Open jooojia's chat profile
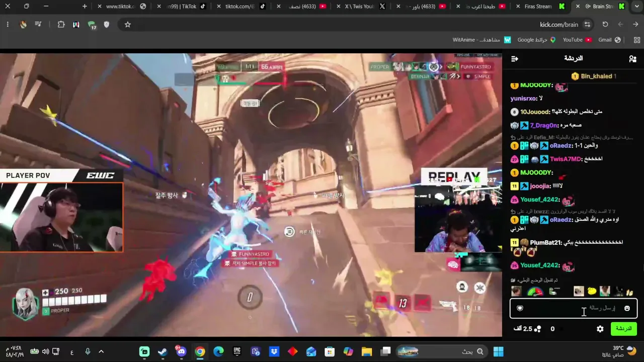Viewport: 644px width, 362px height. (540, 186)
